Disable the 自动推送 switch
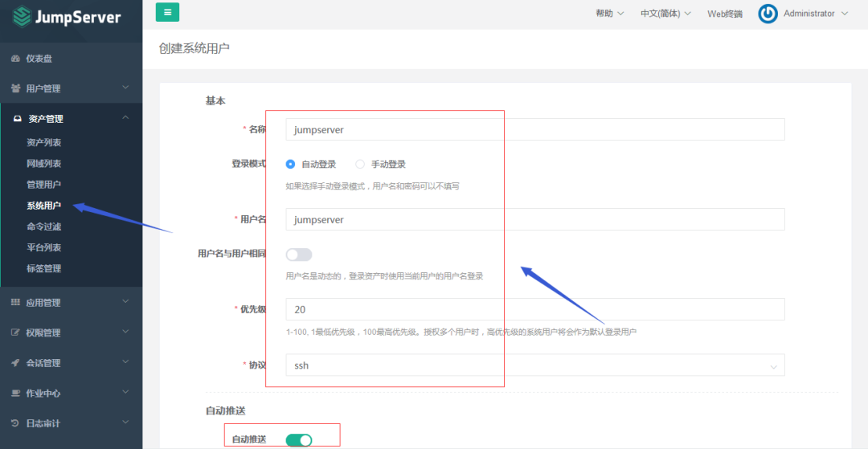 [x=299, y=440]
